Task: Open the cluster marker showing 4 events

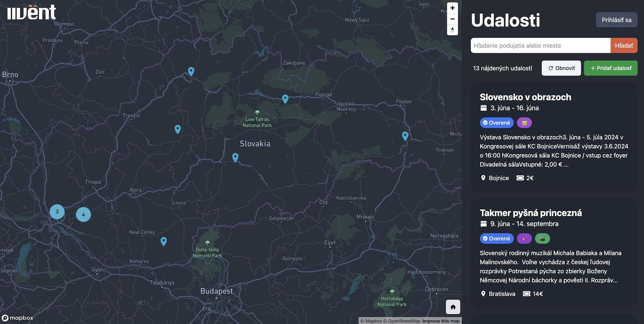Action: click(x=83, y=214)
